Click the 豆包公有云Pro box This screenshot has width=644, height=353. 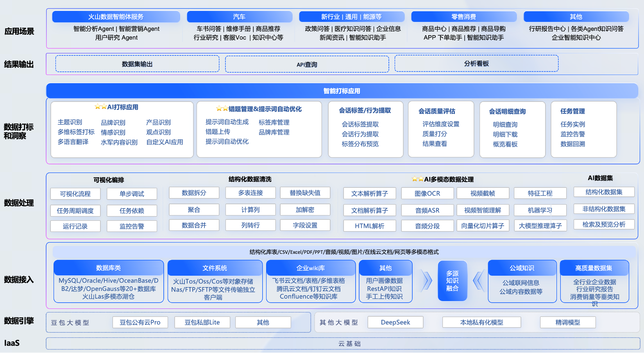pyautogui.click(x=140, y=322)
